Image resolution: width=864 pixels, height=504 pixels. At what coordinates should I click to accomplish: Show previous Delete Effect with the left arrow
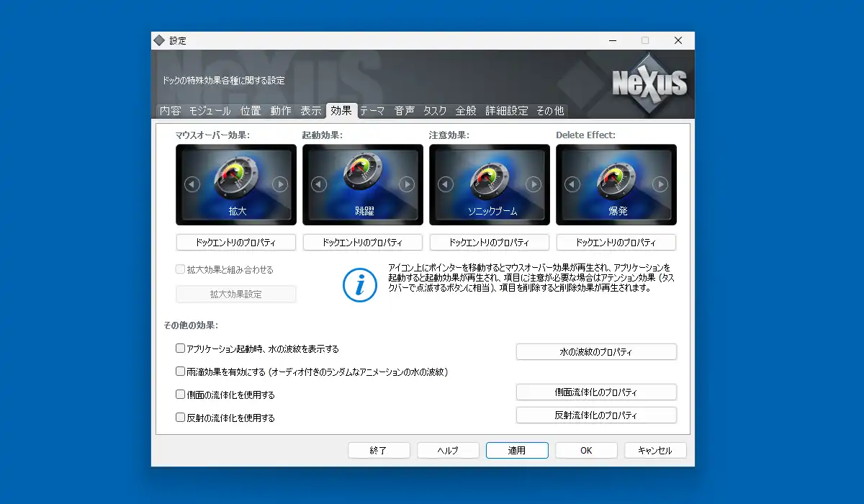coord(572,184)
